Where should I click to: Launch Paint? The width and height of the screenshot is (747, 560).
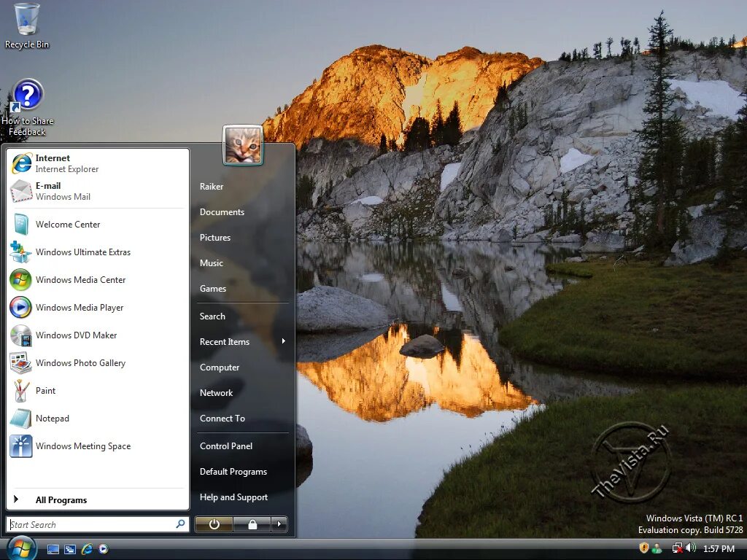click(98, 391)
